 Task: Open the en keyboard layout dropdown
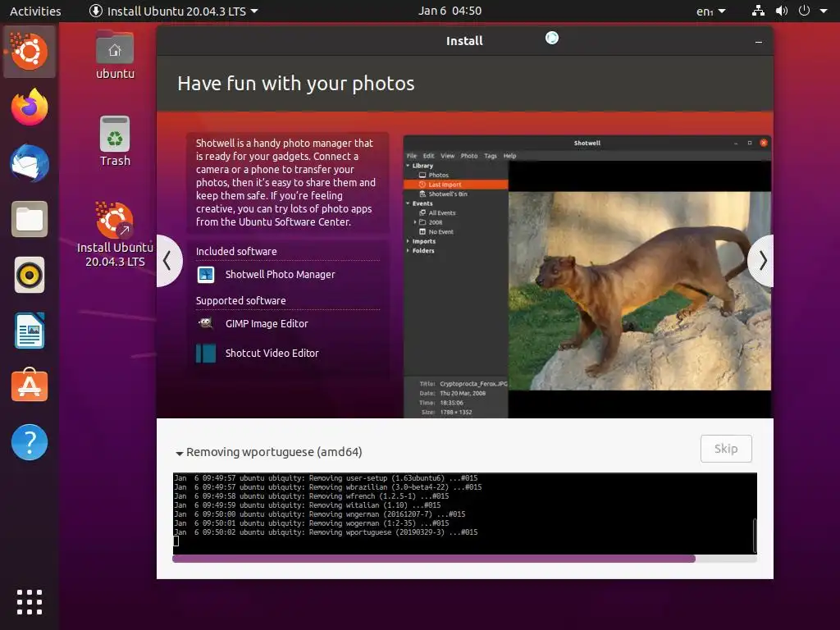pos(711,11)
